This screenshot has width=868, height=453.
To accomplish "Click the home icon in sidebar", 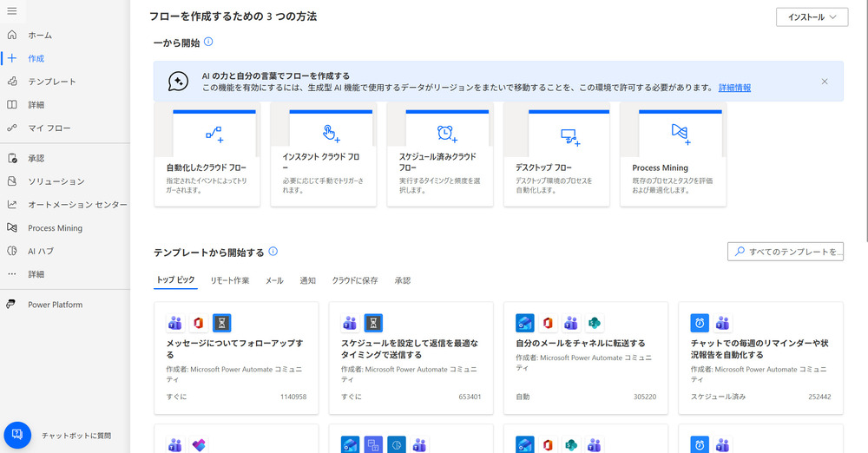I will pyautogui.click(x=11, y=35).
